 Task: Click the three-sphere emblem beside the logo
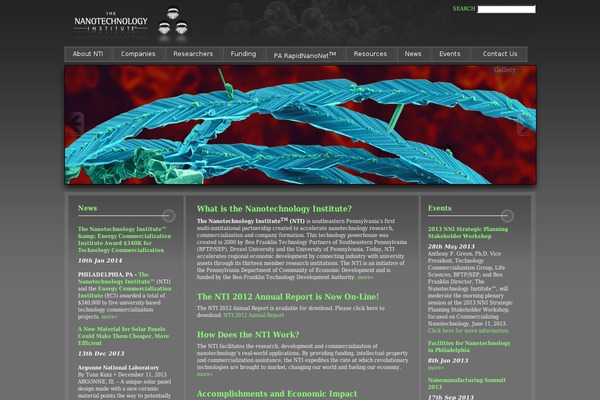click(x=173, y=22)
